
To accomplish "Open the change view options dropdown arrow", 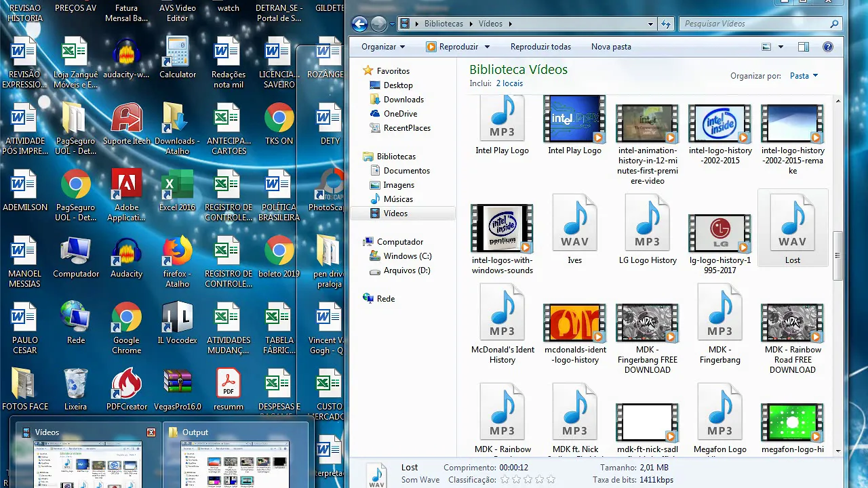I will click(x=781, y=47).
